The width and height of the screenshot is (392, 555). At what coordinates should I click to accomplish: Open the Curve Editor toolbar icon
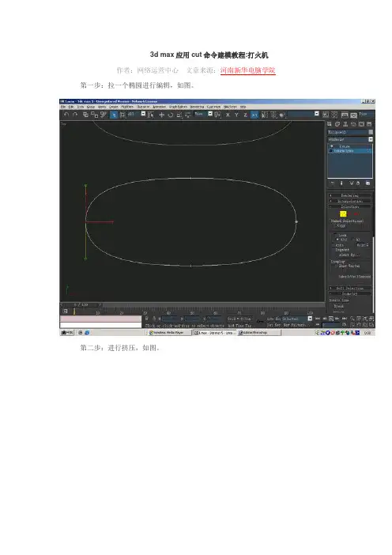pos(326,115)
